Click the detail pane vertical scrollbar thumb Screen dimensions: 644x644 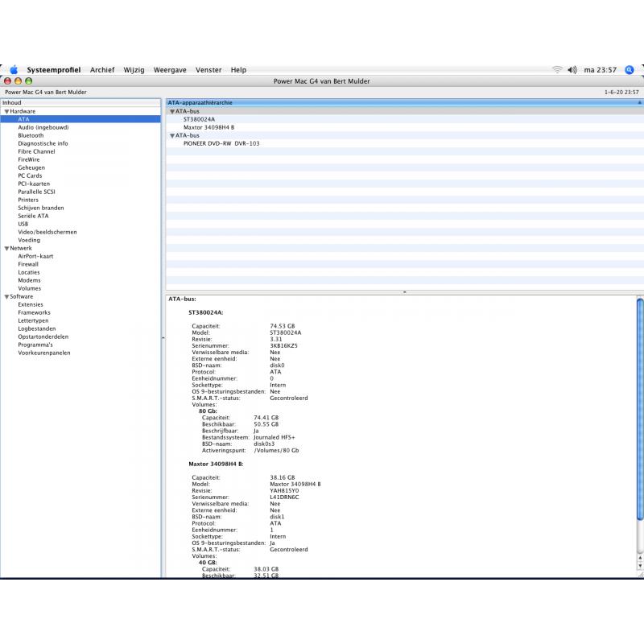click(x=640, y=409)
